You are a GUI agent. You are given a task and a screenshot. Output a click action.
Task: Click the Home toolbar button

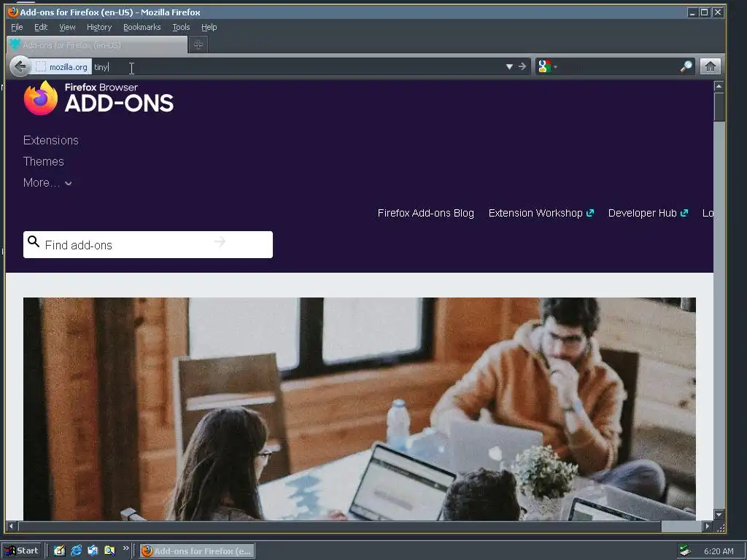[x=710, y=66]
